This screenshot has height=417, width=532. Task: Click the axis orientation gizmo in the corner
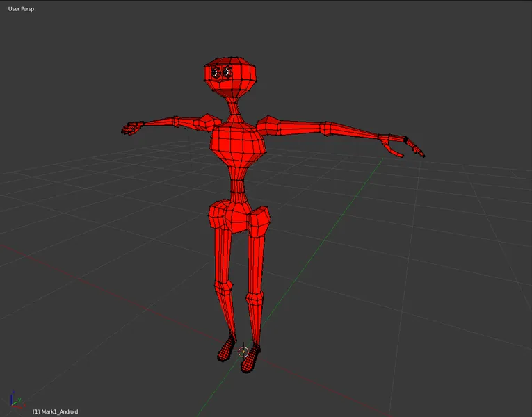coord(15,399)
